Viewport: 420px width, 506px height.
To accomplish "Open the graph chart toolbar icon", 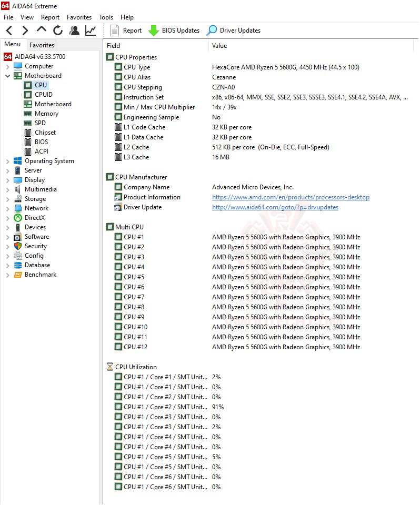I will coord(91,31).
